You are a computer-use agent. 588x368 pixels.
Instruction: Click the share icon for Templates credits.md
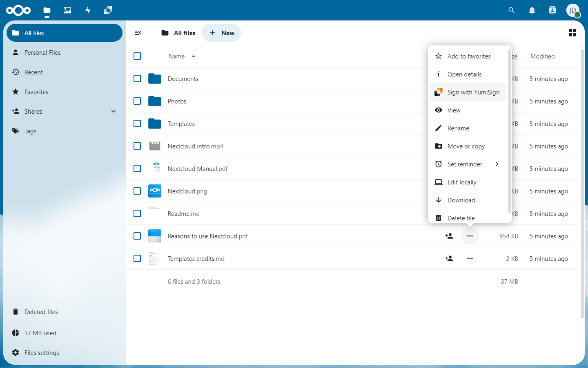[449, 258]
